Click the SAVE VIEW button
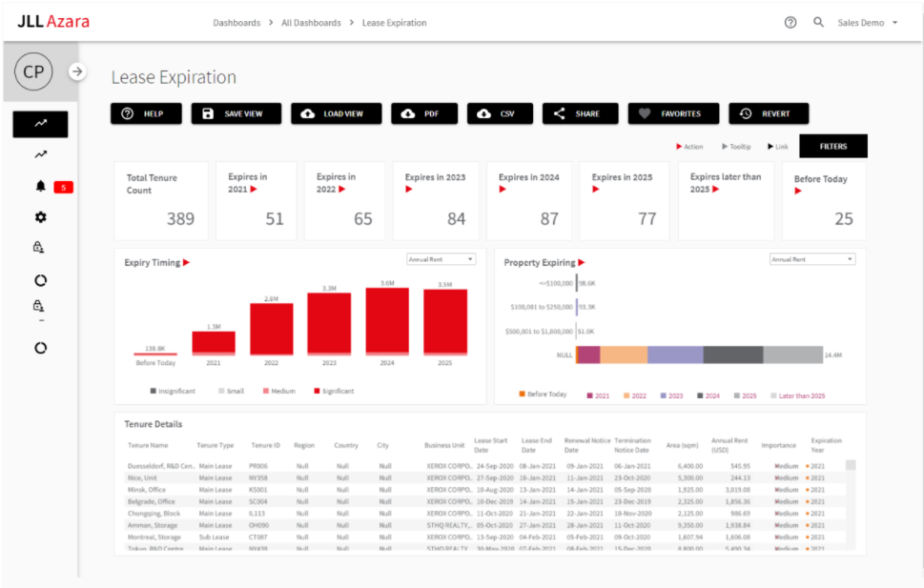924x588 pixels. (x=236, y=113)
